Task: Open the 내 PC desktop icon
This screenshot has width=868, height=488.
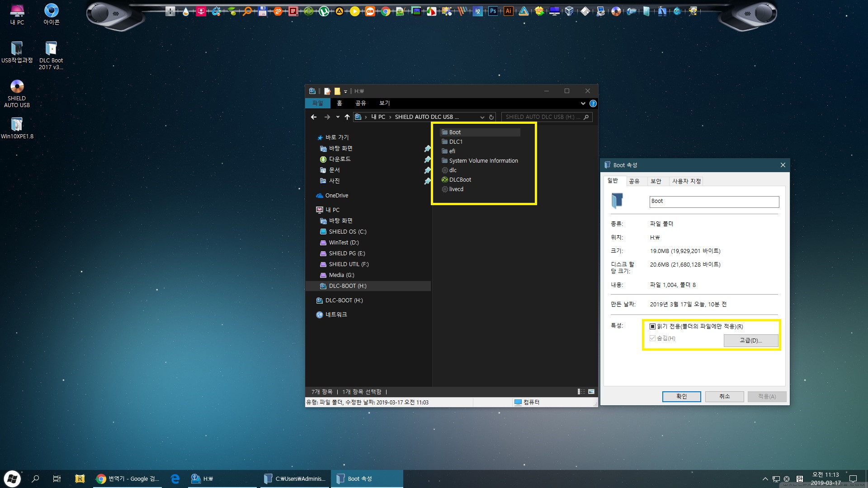Action: 17,14
